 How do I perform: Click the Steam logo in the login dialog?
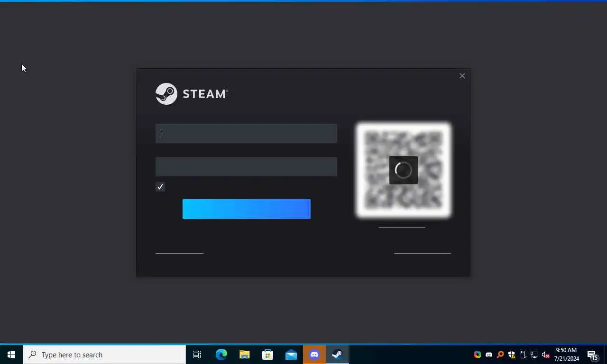[192, 94]
